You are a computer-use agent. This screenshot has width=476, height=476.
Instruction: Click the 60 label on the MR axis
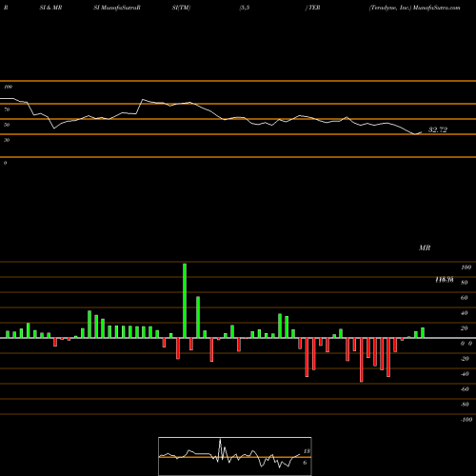click(465, 298)
